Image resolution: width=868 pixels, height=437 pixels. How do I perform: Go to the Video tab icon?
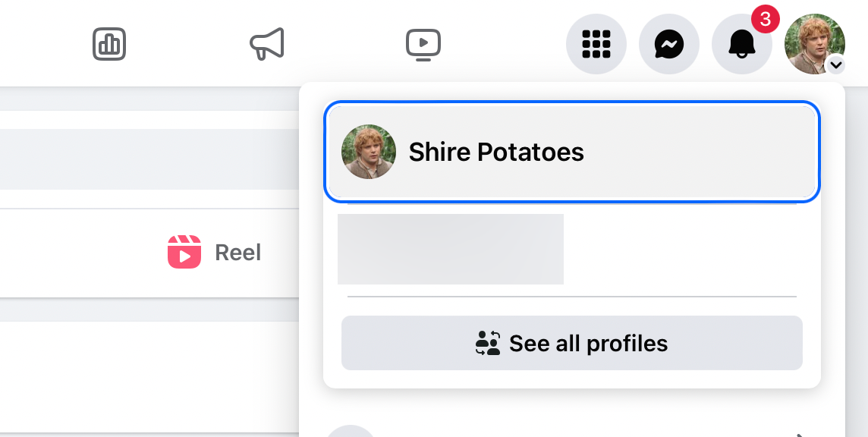(423, 44)
